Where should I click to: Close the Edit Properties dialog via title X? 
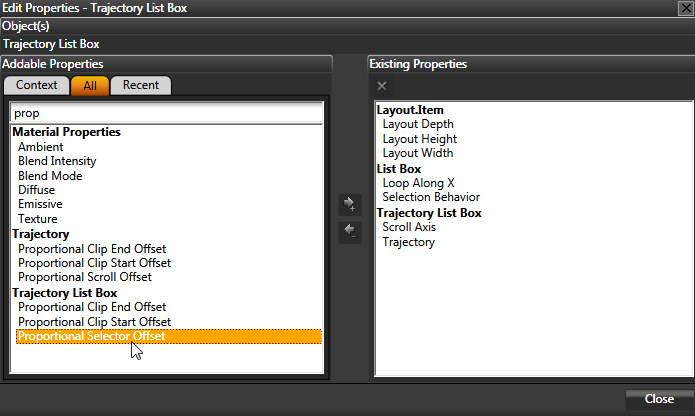coord(685,8)
